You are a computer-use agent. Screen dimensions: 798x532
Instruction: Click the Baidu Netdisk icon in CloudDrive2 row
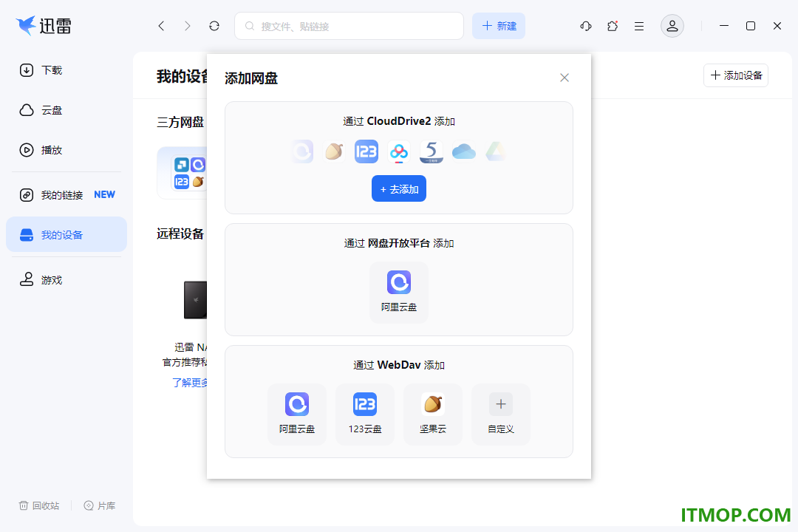click(x=399, y=151)
